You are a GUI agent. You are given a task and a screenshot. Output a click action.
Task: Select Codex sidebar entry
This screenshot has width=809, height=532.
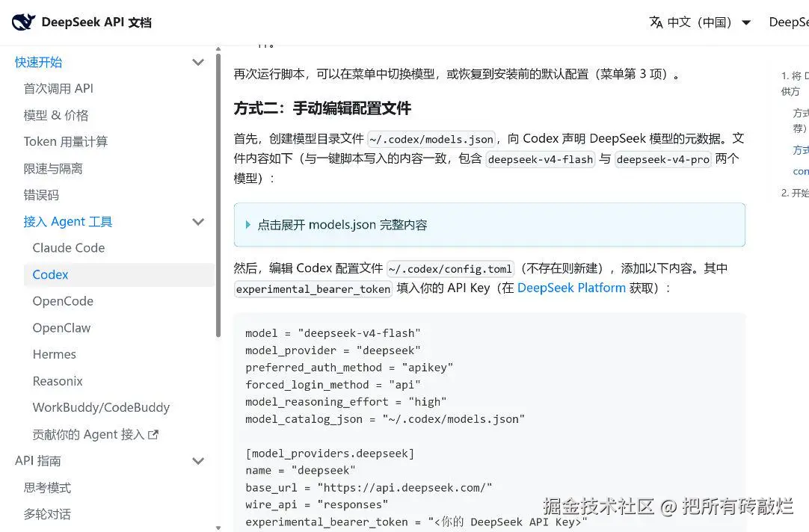coord(119,275)
